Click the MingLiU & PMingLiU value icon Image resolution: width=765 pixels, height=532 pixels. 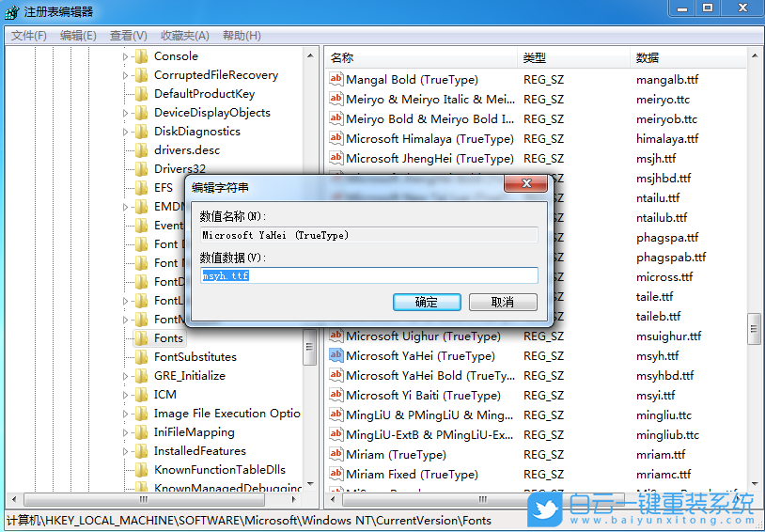pyautogui.click(x=336, y=415)
